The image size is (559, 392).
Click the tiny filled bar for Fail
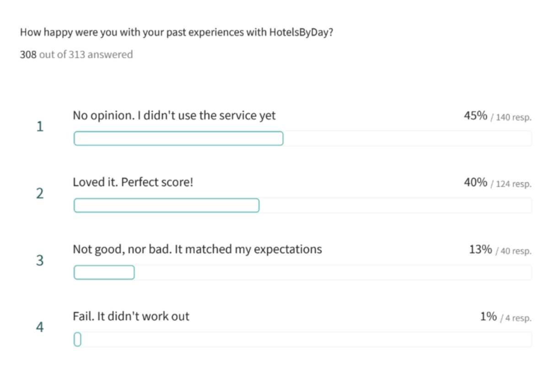(x=77, y=339)
